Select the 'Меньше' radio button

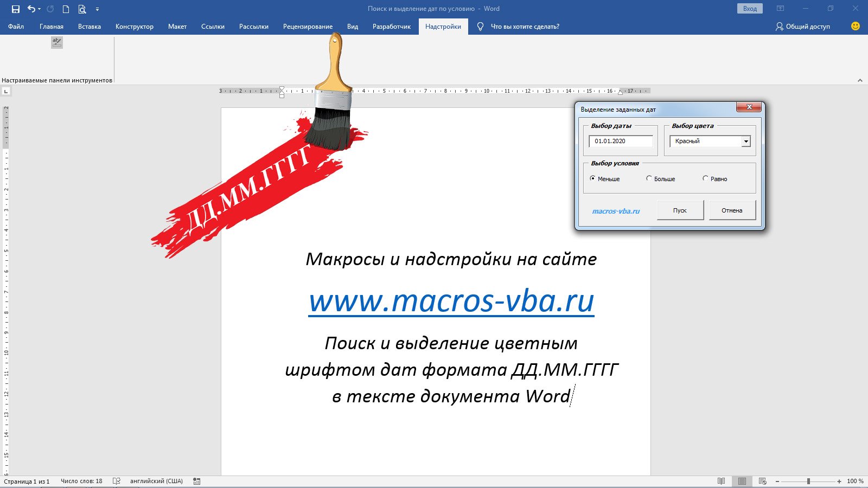pos(591,178)
